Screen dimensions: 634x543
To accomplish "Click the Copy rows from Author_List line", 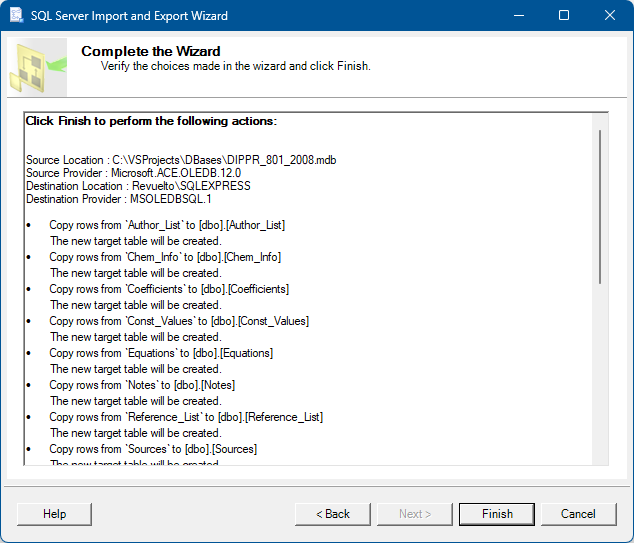I will 167,225.
